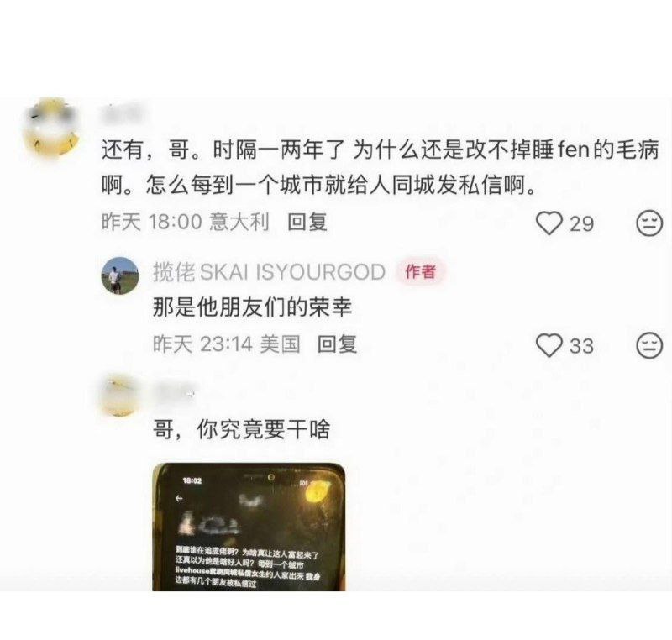672x640 pixels.
Task: Tap the 昨天 18:00 意大利 timestamp
Action: pos(185,223)
